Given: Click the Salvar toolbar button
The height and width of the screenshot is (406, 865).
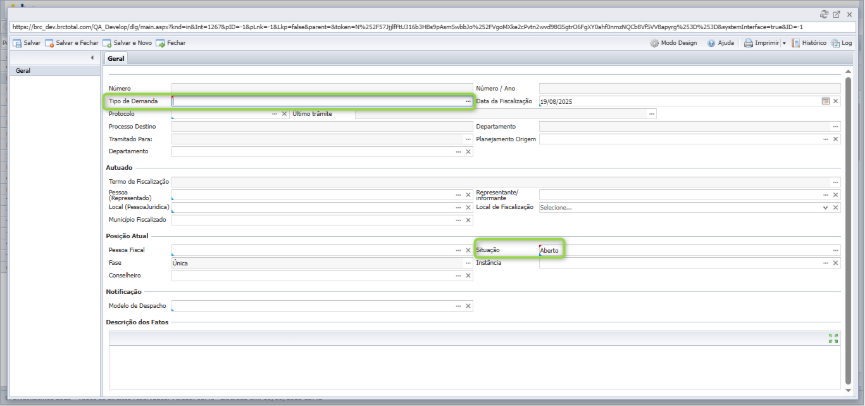Looking at the screenshot, I should click(26, 42).
